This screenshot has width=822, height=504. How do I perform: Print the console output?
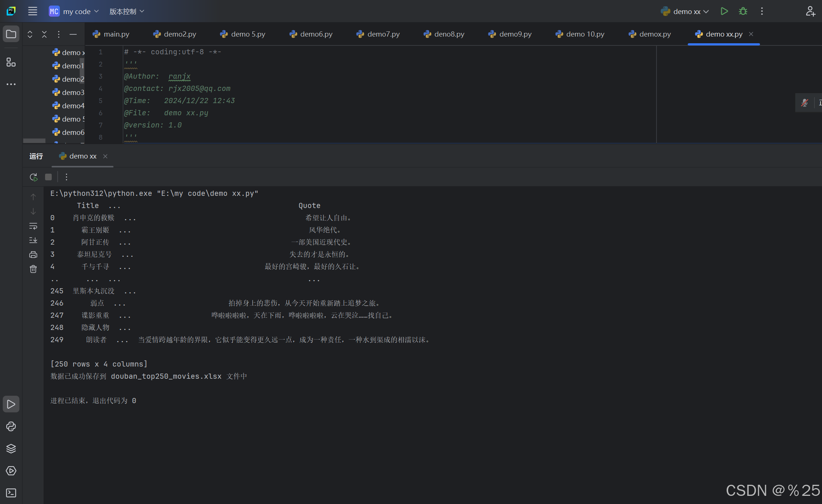tap(33, 255)
